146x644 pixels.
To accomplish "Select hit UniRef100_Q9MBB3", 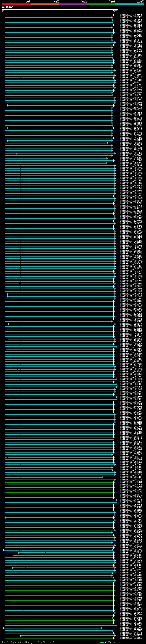I will pos(131,123).
